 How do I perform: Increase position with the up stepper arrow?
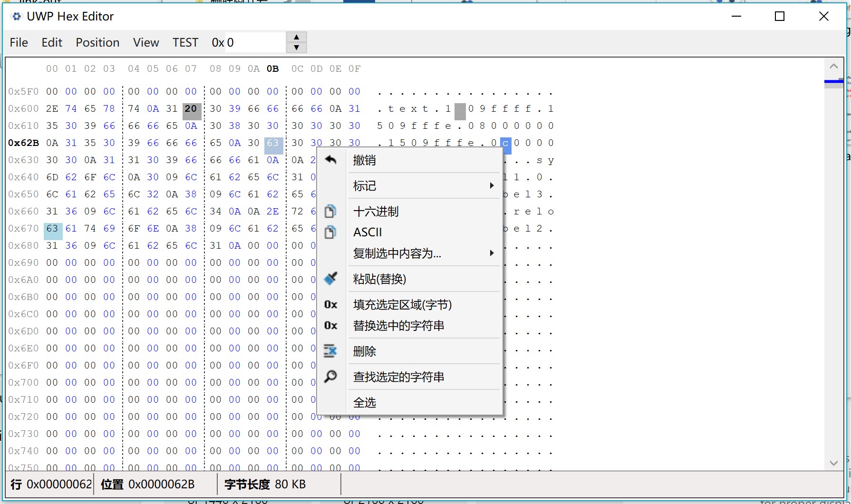point(297,37)
